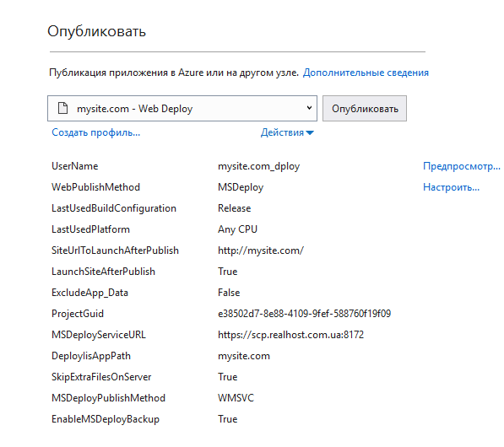The image size is (504, 447).
Task: Click the blue triangle next to Действия
Action: click(310, 133)
